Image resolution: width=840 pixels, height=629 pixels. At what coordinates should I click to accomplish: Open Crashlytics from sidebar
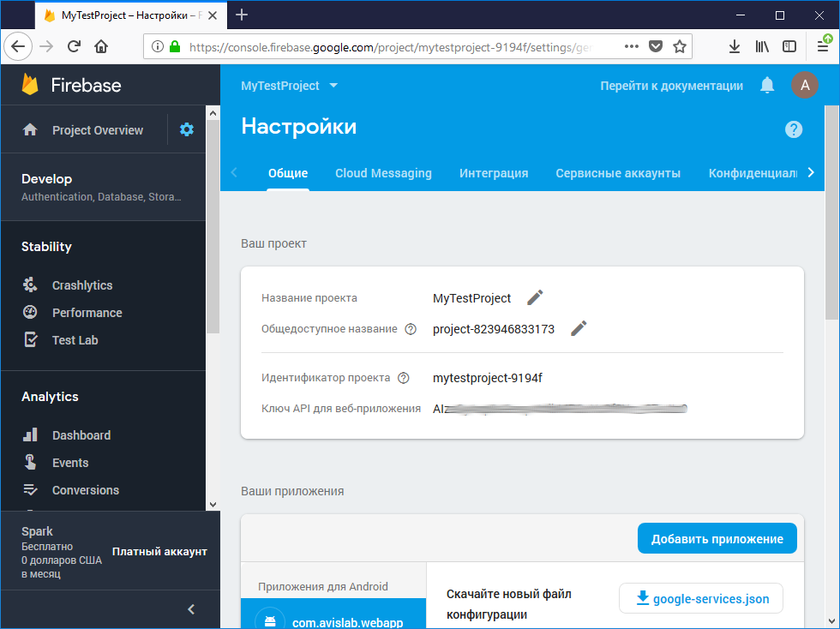pos(81,285)
